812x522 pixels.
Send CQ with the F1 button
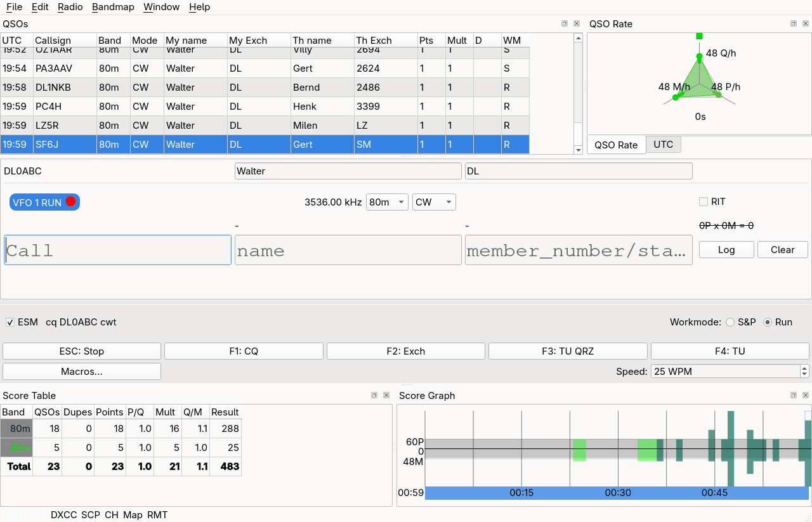[244, 351]
